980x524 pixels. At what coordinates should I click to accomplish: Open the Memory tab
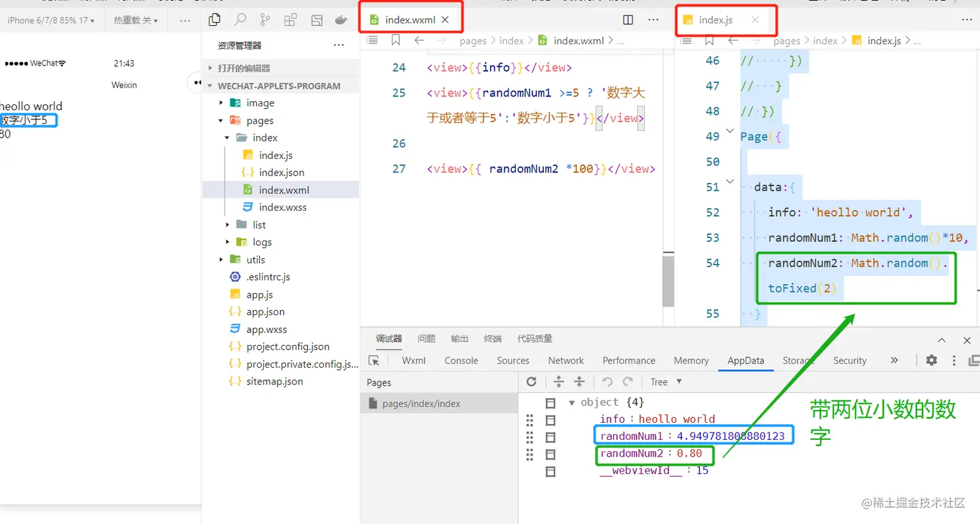point(691,361)
